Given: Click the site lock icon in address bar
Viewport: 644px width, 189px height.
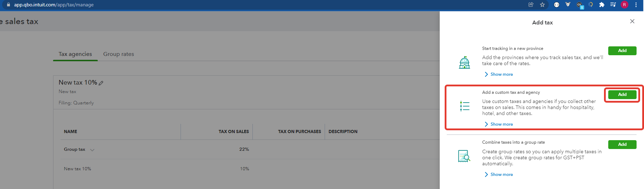Looking at the screenshot, I should [8, 5].
